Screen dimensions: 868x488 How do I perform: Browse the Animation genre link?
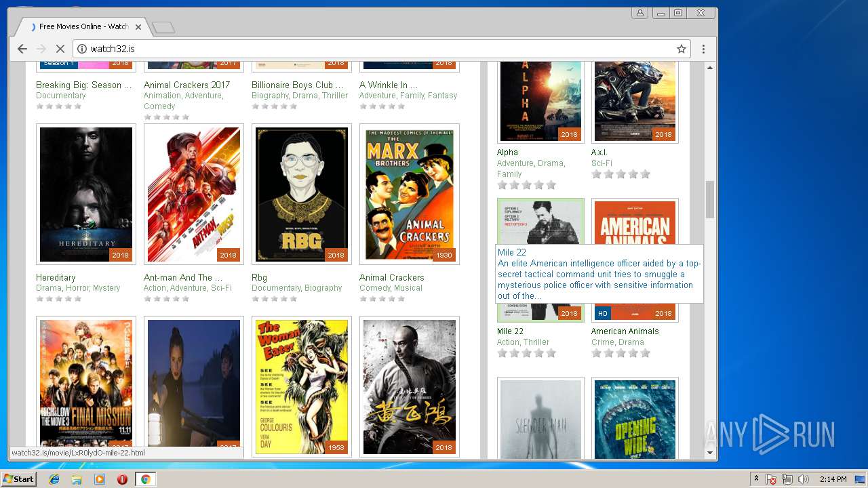162,96
